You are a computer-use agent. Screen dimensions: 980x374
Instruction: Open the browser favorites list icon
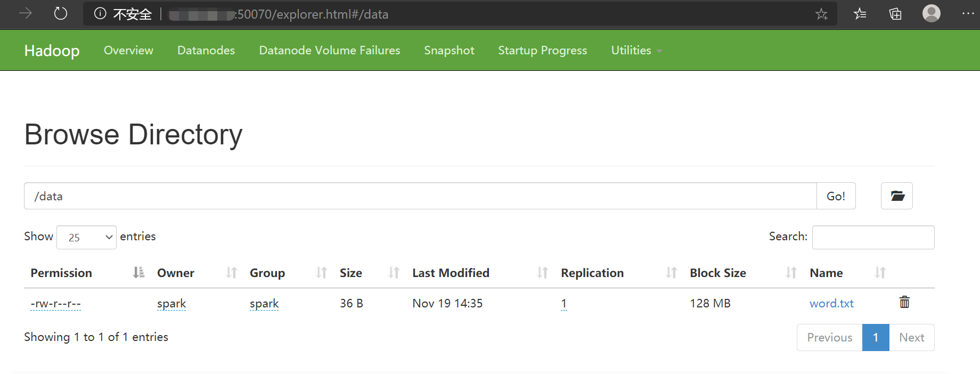pos(860,14)
